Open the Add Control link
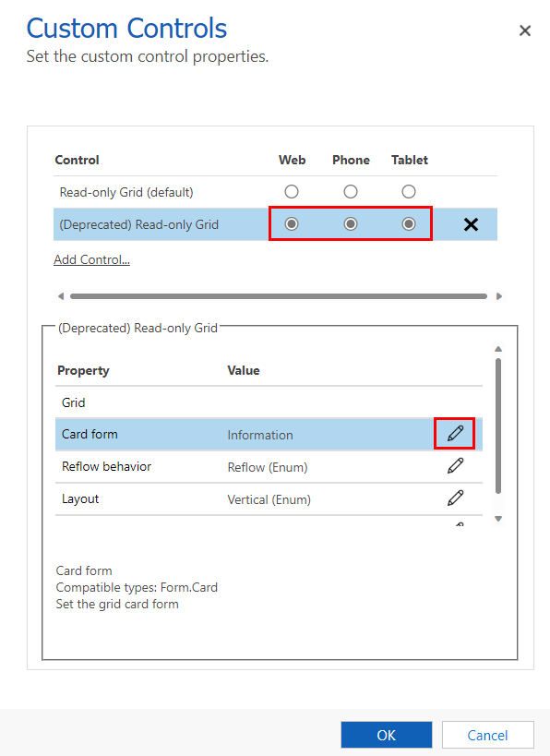 91,259
